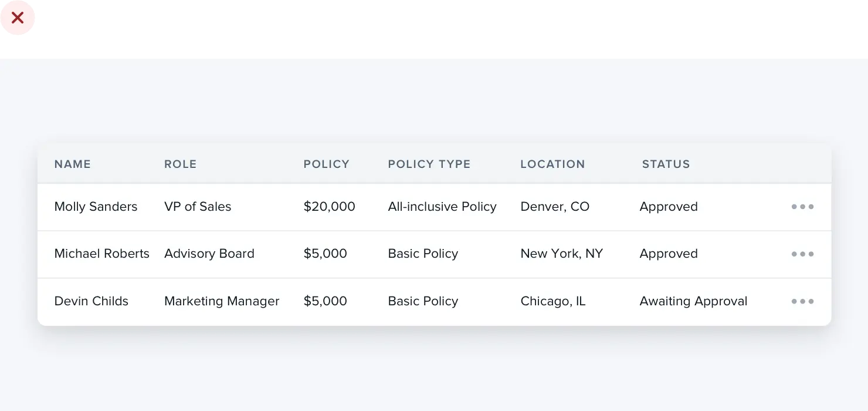Click the Policy Type column header
868x411 pixels.
point(429,164)
